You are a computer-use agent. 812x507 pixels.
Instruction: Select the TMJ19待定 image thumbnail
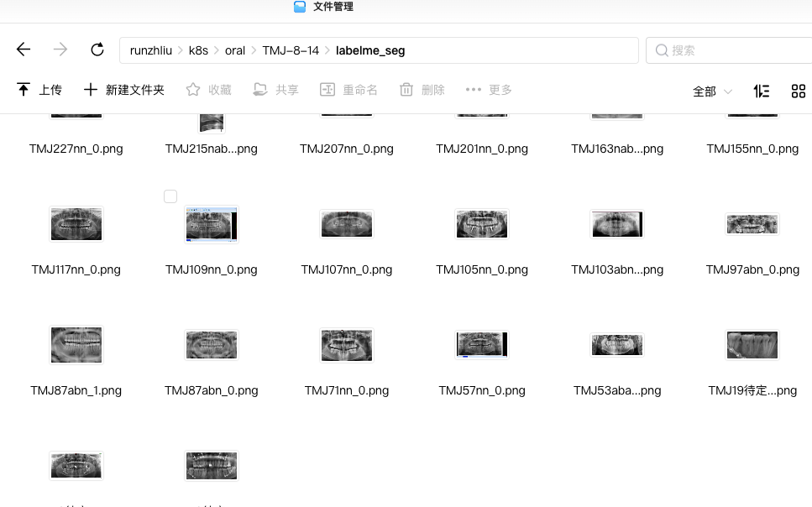point(752,345)
